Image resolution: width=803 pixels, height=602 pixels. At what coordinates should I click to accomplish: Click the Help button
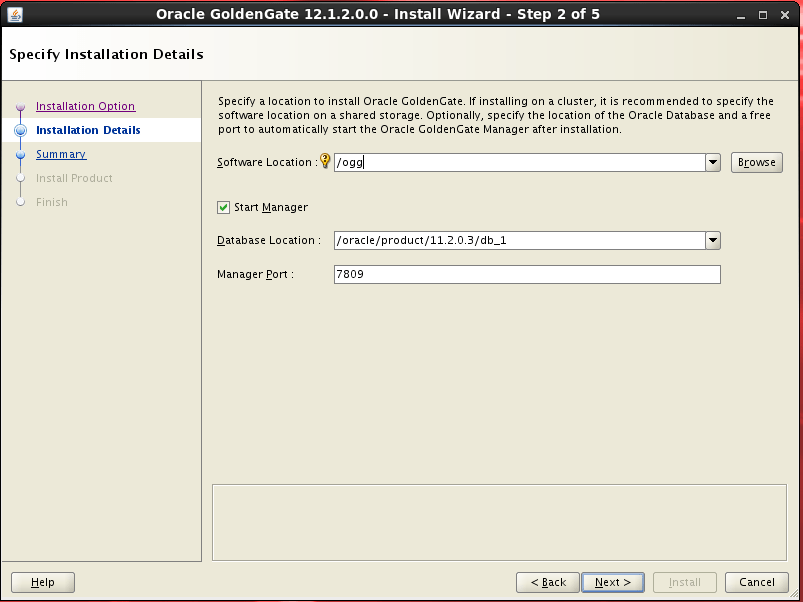[43, 582]
